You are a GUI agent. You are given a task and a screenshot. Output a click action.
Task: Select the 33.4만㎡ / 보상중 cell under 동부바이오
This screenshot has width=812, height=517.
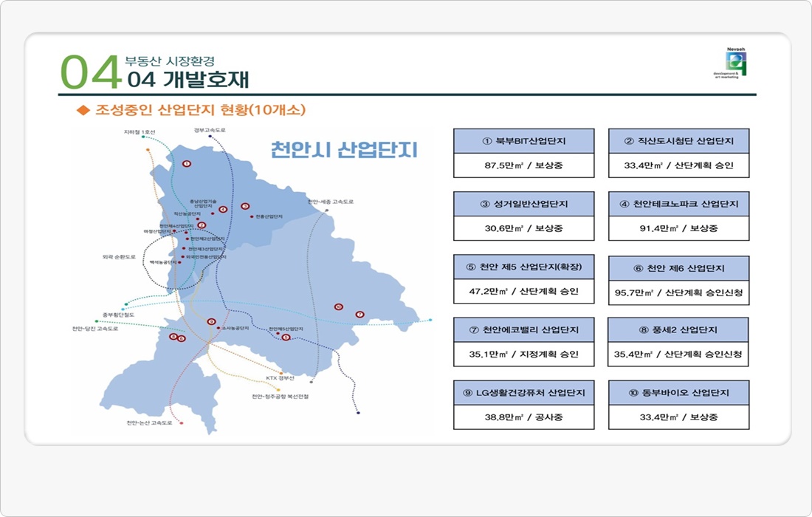click(x=679, y=417)
